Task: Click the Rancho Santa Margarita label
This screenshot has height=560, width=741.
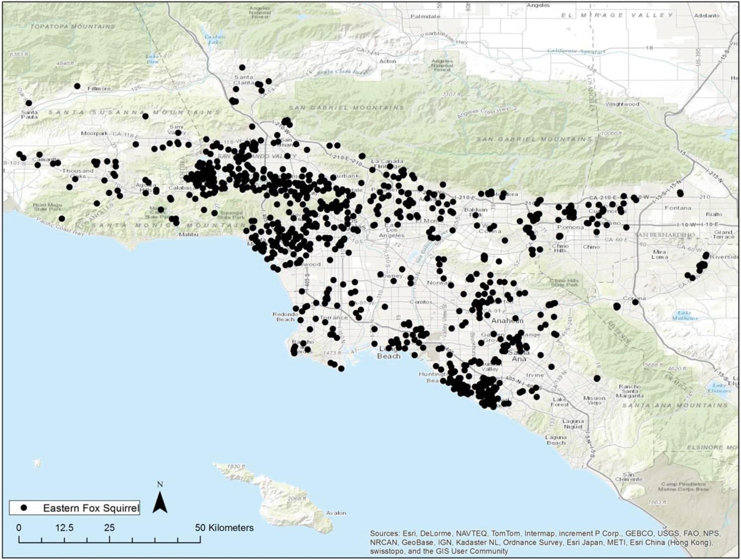Action: 630,391
